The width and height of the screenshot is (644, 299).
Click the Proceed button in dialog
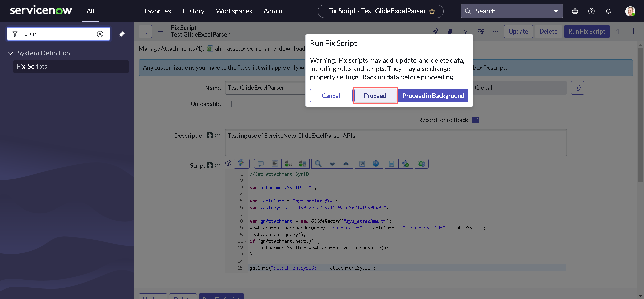click(375, 96)
